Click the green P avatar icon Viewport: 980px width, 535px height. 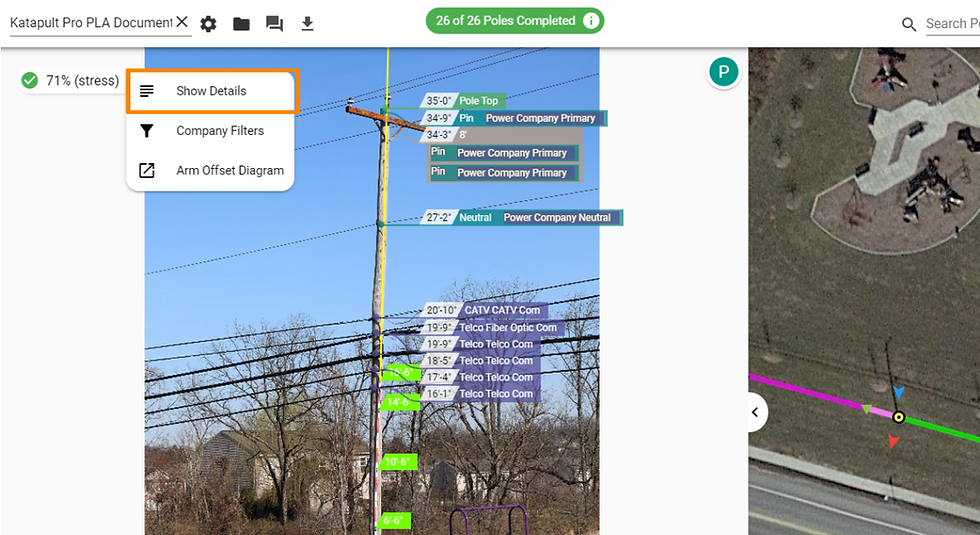coord(724,72)
